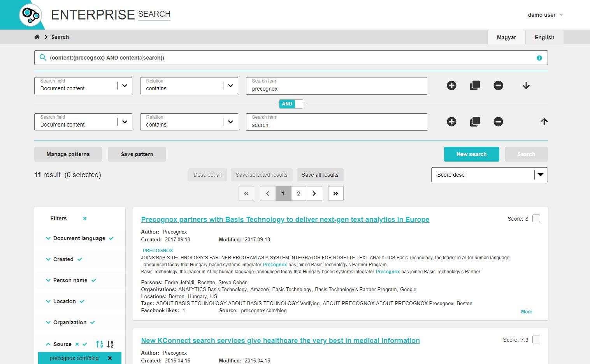The height and width of the screenshot is (364, 590).
Task: Toggle the AND operator switch
Action: point(291,104)
